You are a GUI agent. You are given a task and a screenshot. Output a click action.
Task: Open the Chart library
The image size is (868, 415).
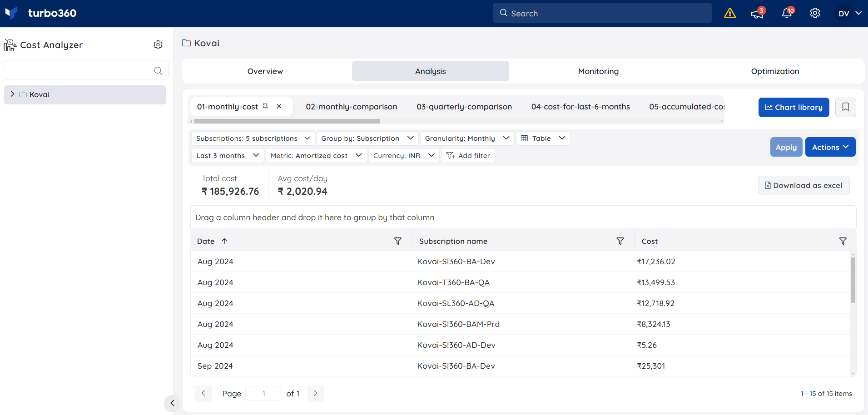[794, 107]
